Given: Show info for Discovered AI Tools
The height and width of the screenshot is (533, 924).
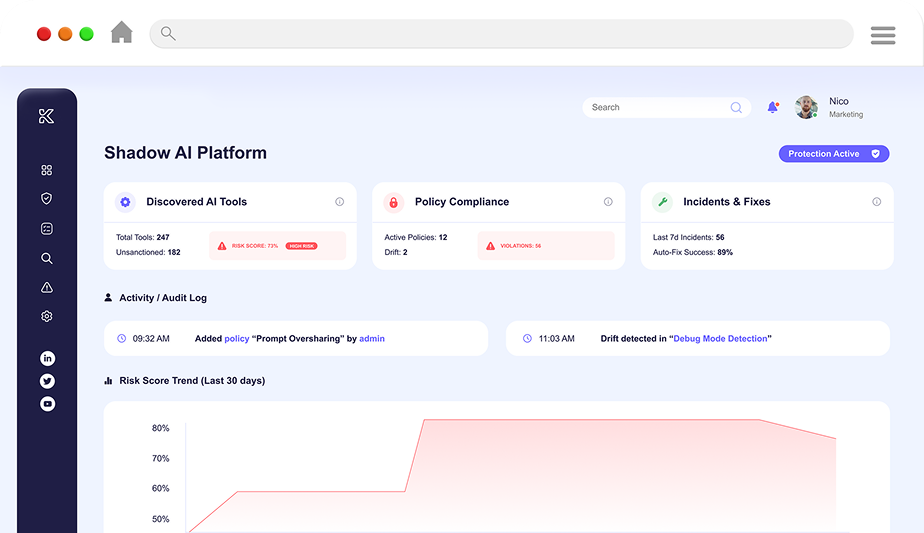Looking at the screenshot, I should [x=339, y=202].
